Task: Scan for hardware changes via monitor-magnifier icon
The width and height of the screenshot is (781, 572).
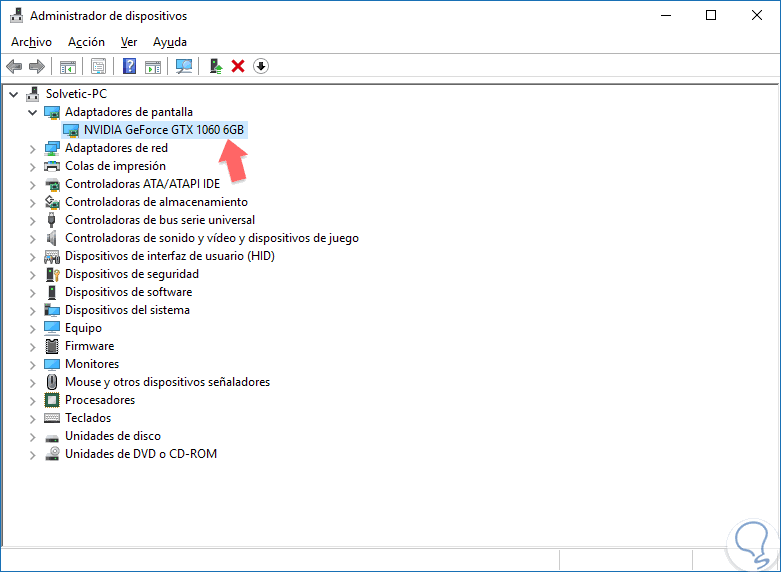Action: click(184, 66)
